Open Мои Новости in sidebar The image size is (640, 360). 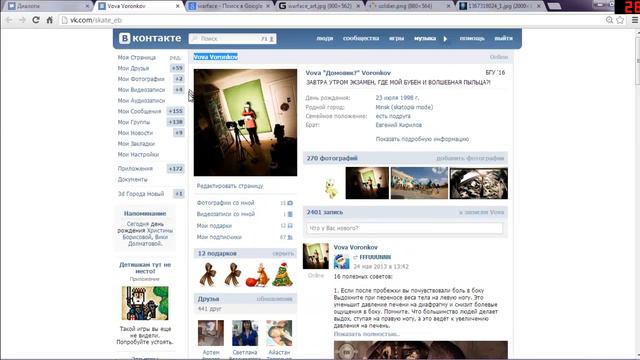point(135,133)
